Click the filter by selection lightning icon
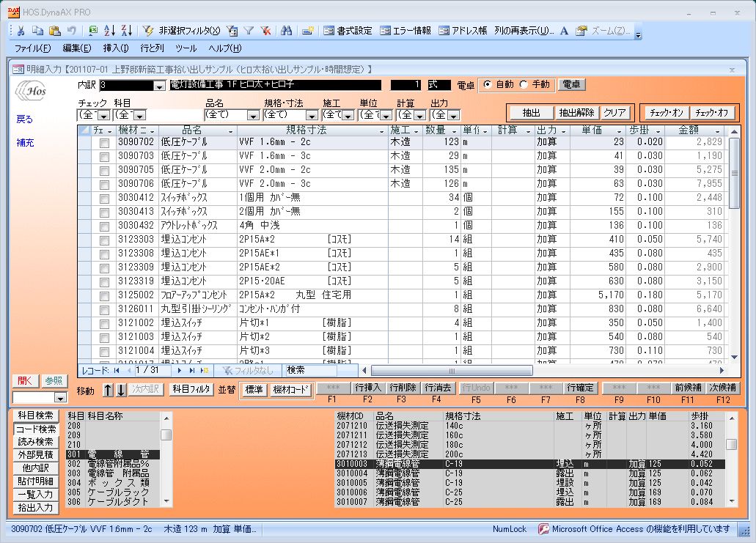 point(148,31)
